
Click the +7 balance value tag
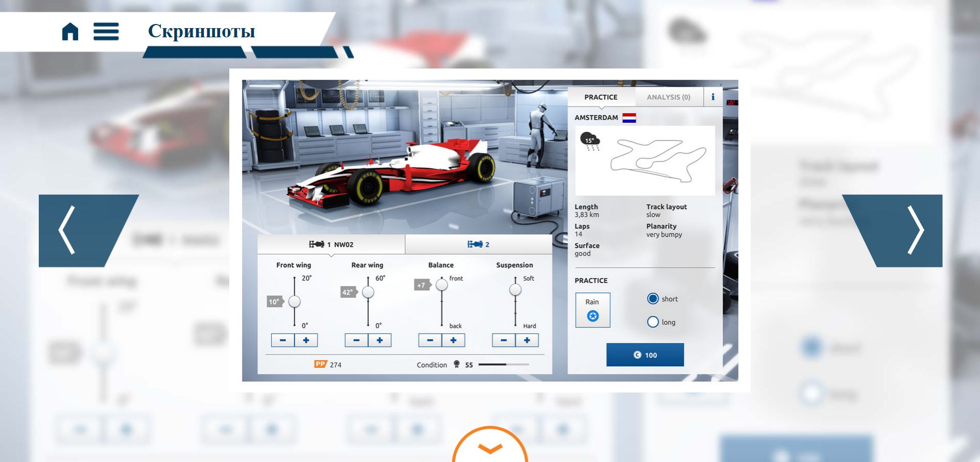click(x=422, y=285)
